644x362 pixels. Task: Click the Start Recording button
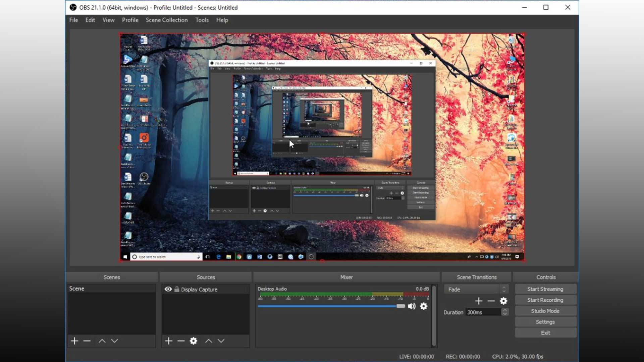pyautogui.click(x=545, y=300)
